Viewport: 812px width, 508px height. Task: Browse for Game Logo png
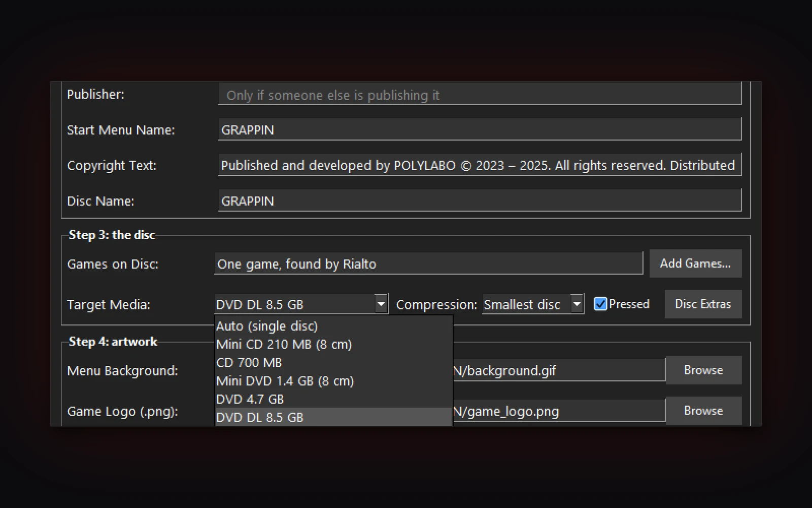click(x=703, y=410)
